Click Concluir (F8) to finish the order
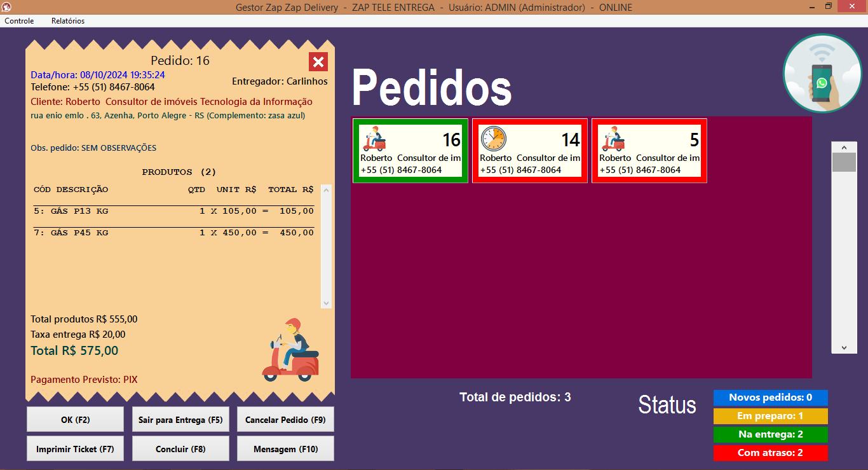The image size is (868, 470). click(180, 448)
